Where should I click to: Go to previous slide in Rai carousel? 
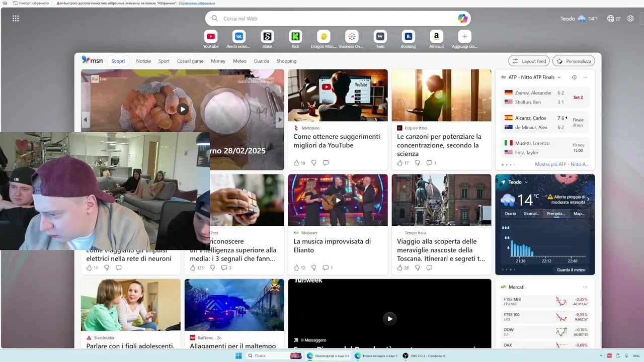86,120
